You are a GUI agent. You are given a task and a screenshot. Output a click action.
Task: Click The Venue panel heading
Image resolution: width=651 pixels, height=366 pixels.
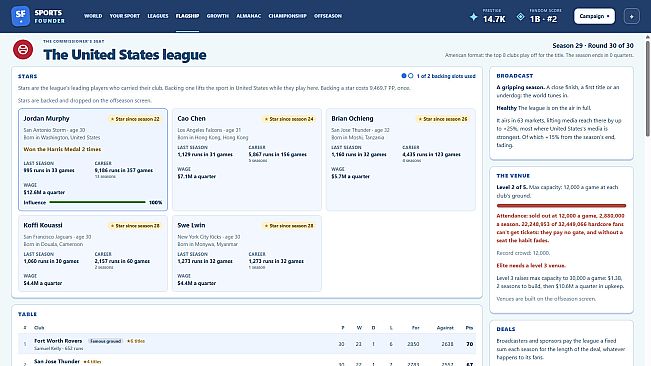coord(513,176)
